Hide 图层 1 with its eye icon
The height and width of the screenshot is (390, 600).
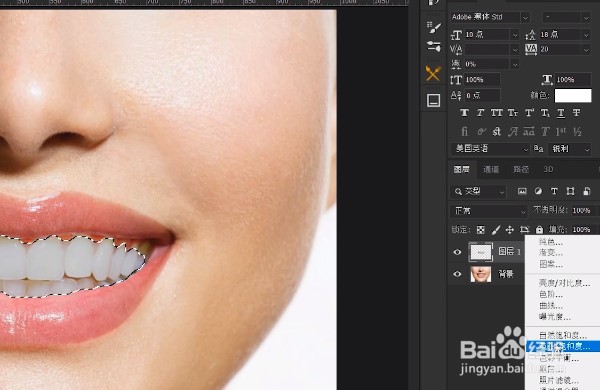click(x=457, y=252)
